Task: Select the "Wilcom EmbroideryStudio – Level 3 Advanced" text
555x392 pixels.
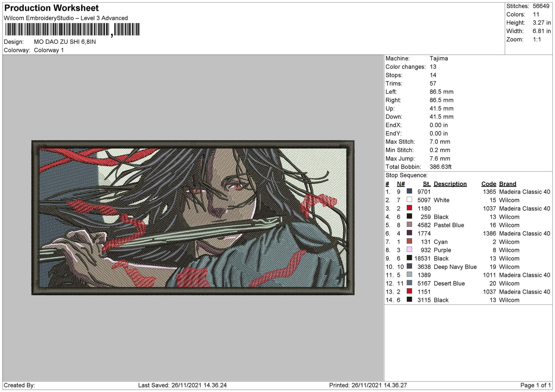Action: [x=66, y=18]
